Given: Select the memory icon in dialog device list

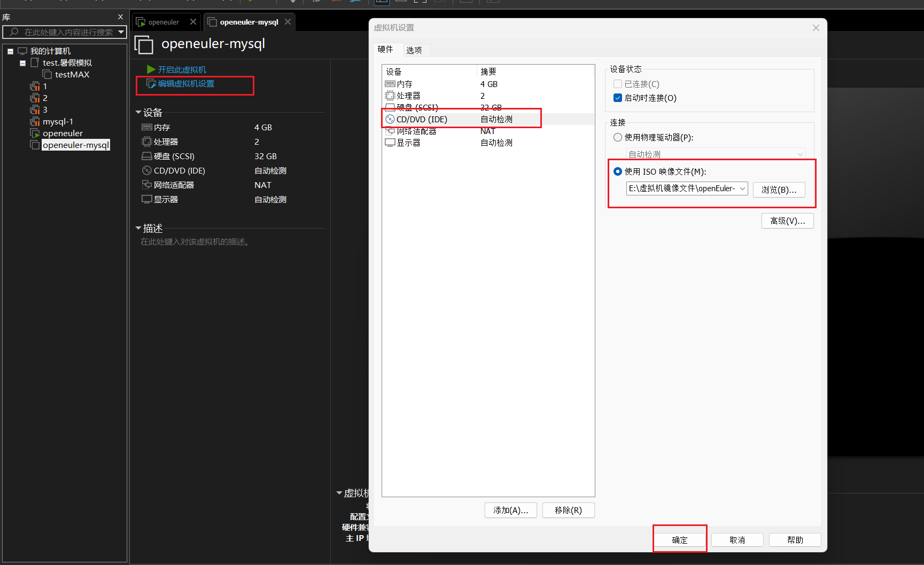Looking at the screenshot, I should (390, 84).
